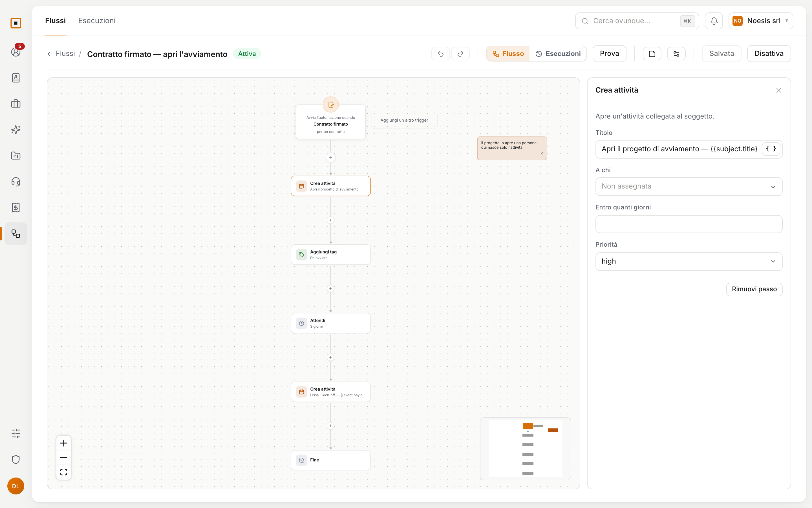
Task: Open the notifications bell
Action: coord(714,21)
